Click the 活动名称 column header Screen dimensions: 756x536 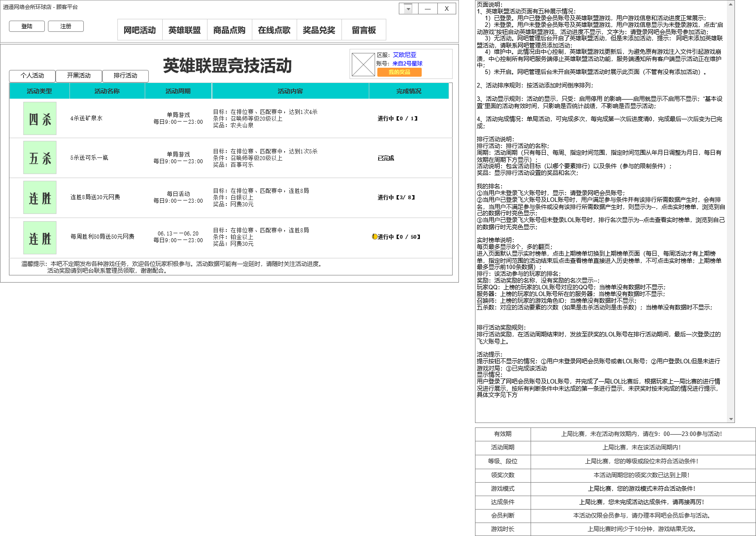[107, 91]
